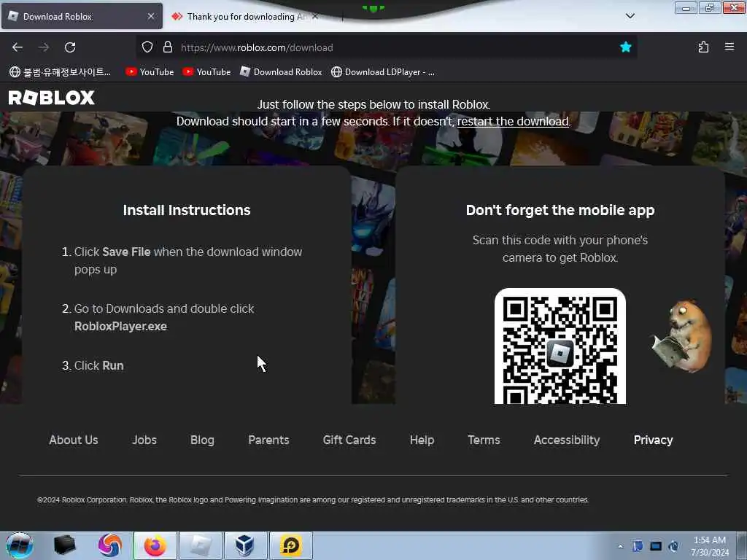Open the first YouTube bookmark
The image size is (747, 560).
pyautogui.click(x=150, y=72)
